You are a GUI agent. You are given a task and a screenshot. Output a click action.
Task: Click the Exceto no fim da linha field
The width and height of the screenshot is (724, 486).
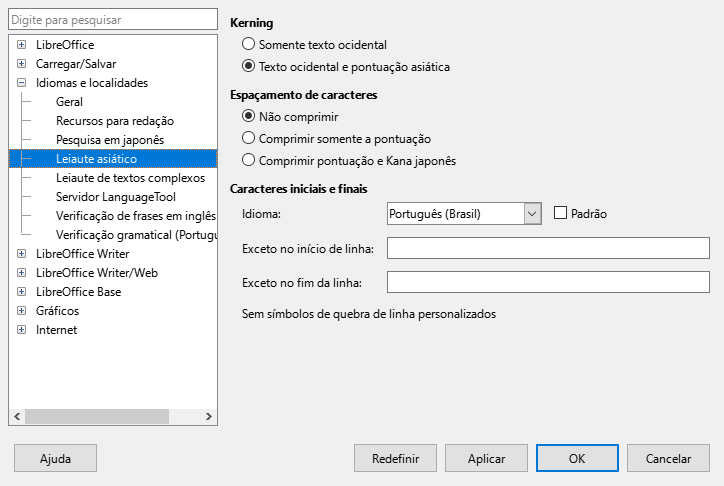tap(548, 282)
